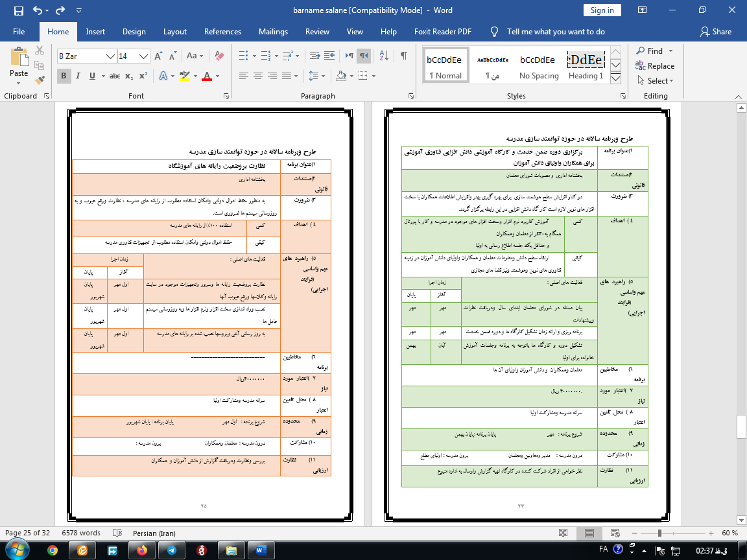Toggle Italic formatting

click(78, 76)
